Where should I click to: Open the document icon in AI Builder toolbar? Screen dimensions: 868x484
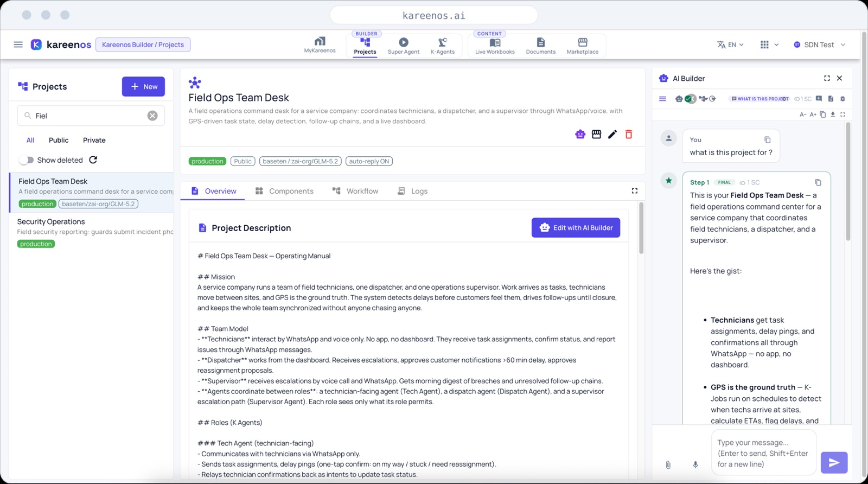coord(831,99)
